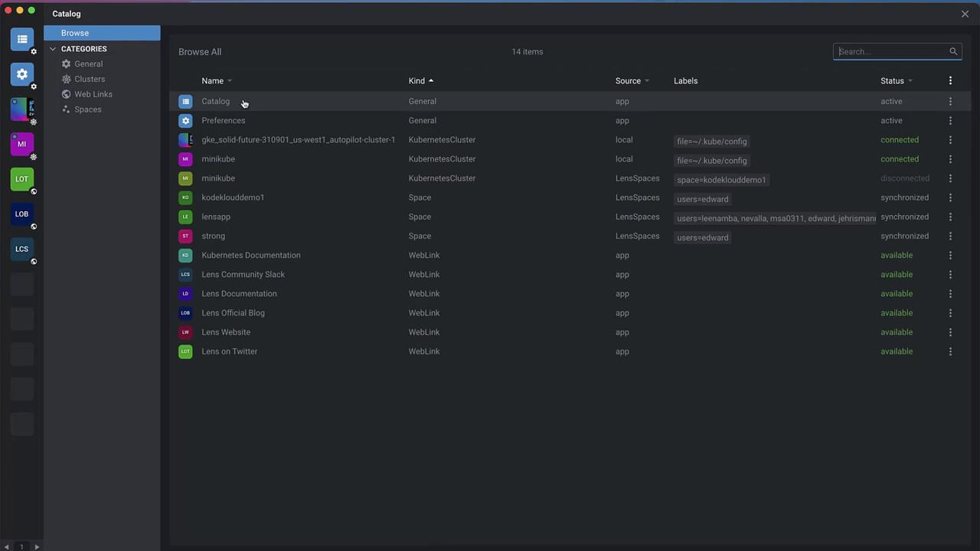980x551 pixels.
Task: Open actions menu for lensapp row
Action: [950, 217]
